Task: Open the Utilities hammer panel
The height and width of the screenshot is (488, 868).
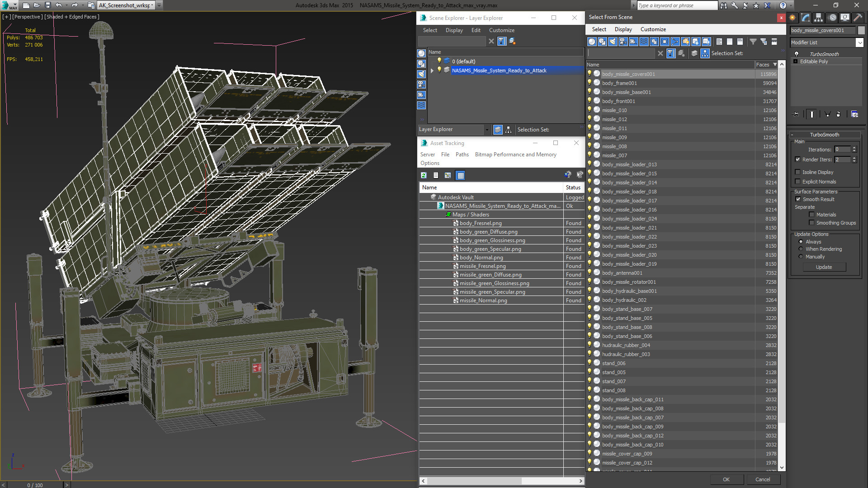Action: (858, 18)
